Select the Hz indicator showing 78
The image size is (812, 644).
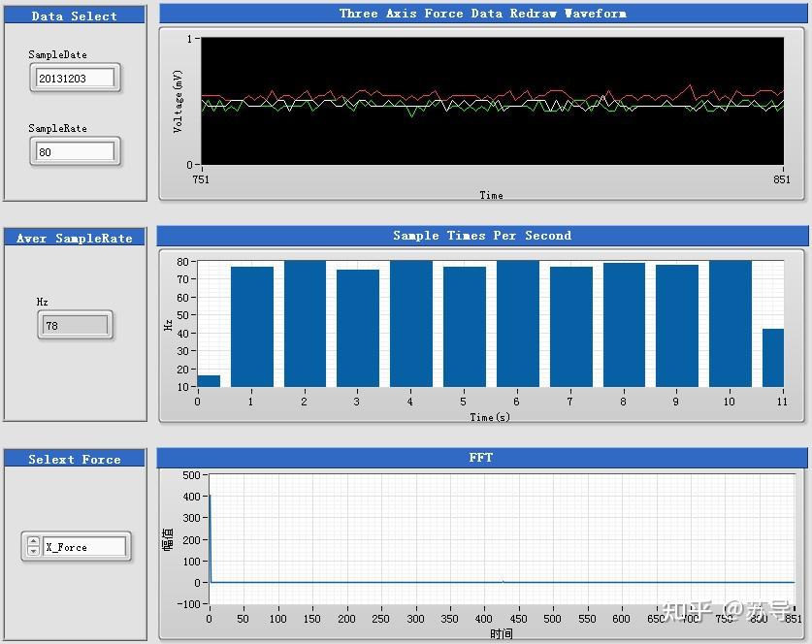(75, 326)
